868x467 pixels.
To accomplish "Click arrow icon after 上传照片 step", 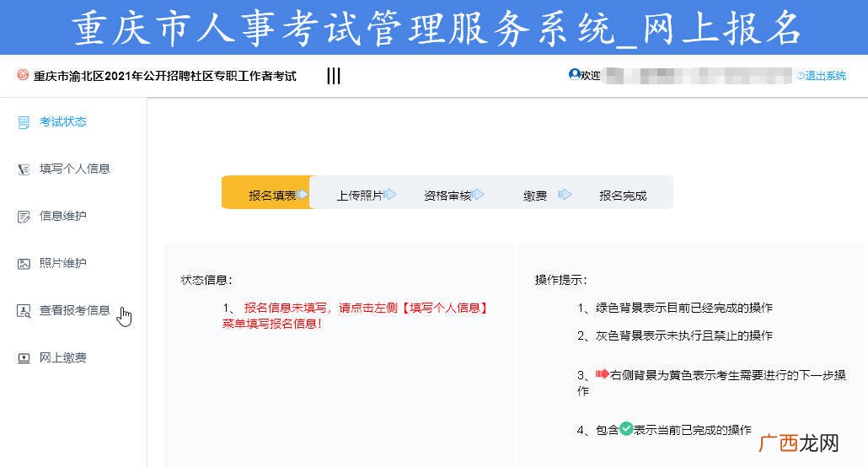I will pos(389,195).
